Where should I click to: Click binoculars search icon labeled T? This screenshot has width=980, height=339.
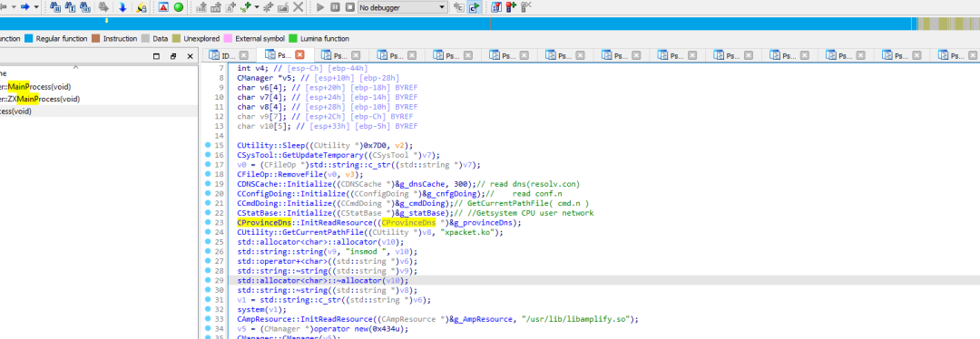pyautogui.click(x=69, y=7)
